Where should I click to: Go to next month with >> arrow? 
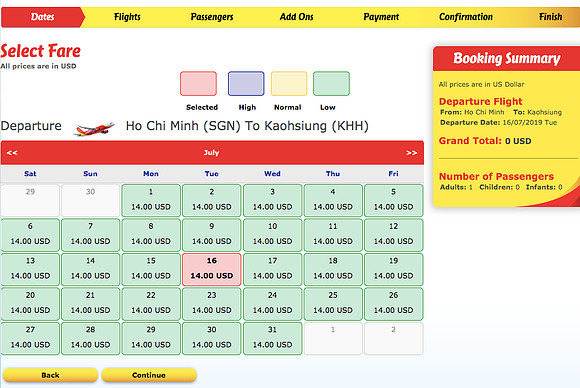tap(411, 153)
